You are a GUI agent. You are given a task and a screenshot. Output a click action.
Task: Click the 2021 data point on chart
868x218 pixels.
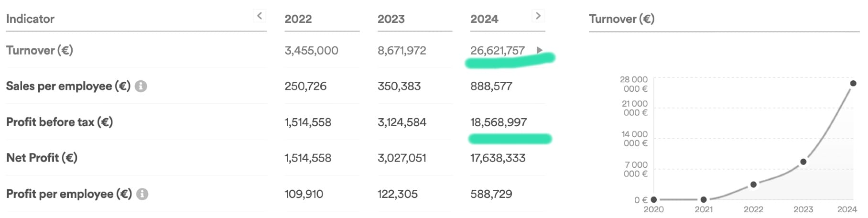click(x=704, y=200)
